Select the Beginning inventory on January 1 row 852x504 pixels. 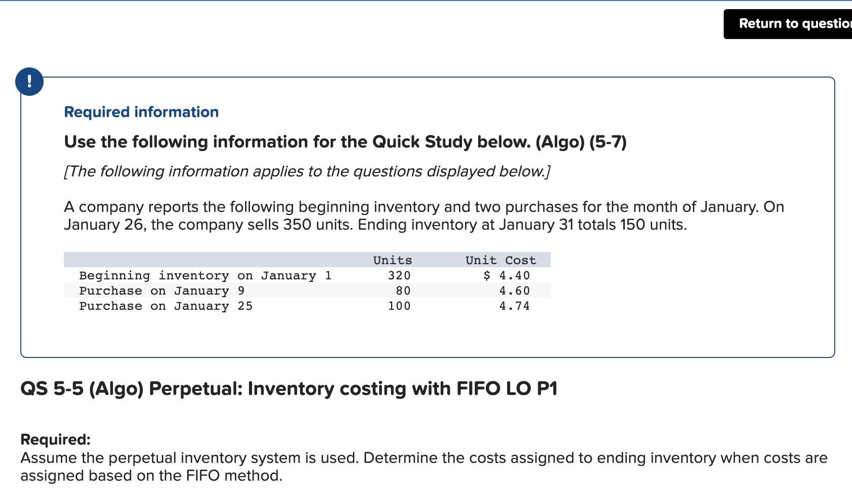205,275
